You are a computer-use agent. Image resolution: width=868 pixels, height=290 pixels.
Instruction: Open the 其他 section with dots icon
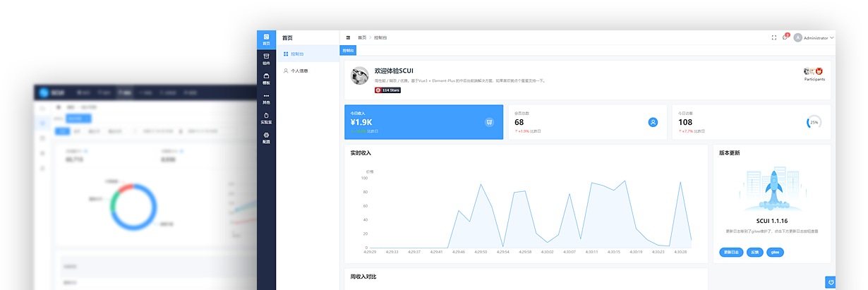266,98
